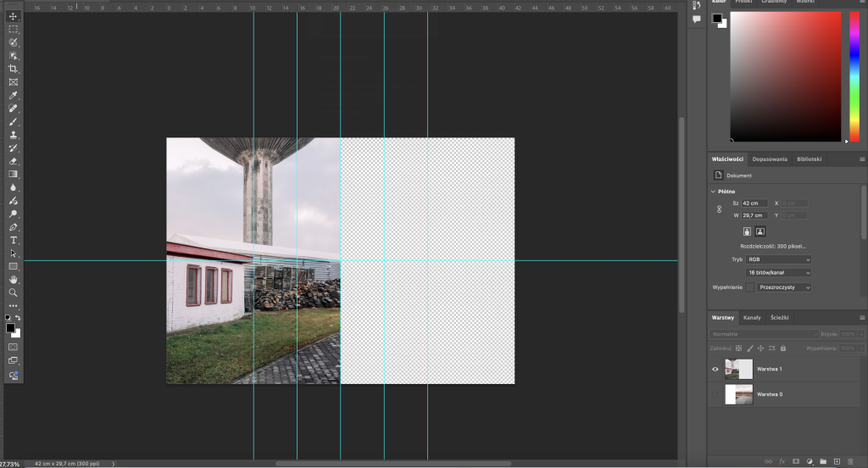Screen dimensions: 868x468
Task: Open the Dopasowania tab
Action: (x=770, y=159)
